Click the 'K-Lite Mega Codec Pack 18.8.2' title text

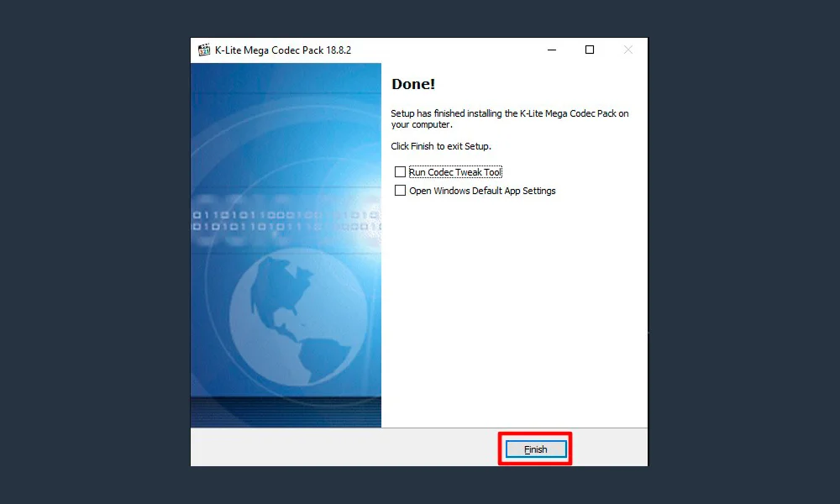pyautogui.click(x=283, y=50)
